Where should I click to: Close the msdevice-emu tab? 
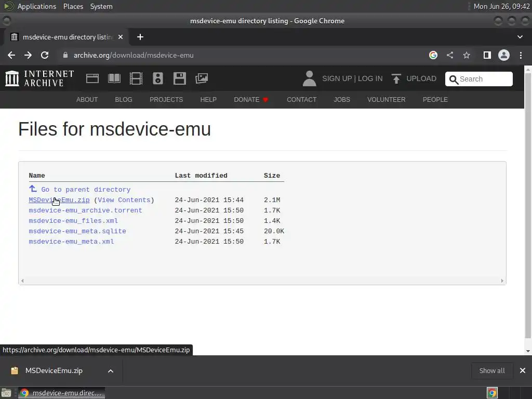[121, 37]
